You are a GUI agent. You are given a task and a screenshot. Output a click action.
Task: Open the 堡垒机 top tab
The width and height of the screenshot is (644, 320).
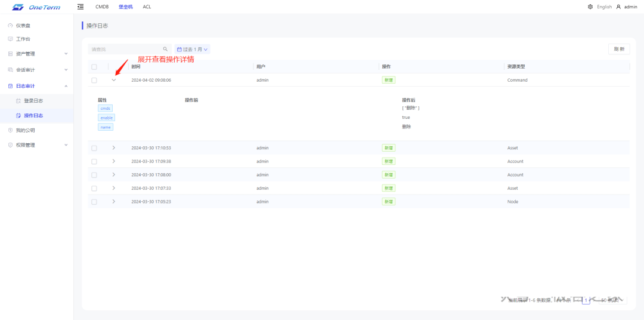pyautogui.click(x=126, y=7)
